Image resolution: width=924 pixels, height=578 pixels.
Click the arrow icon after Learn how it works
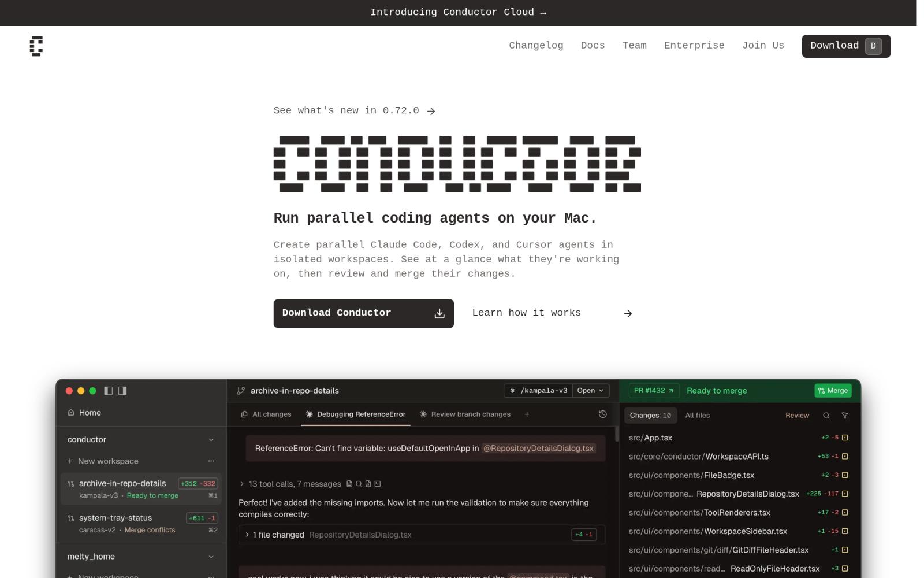point(628,313)
